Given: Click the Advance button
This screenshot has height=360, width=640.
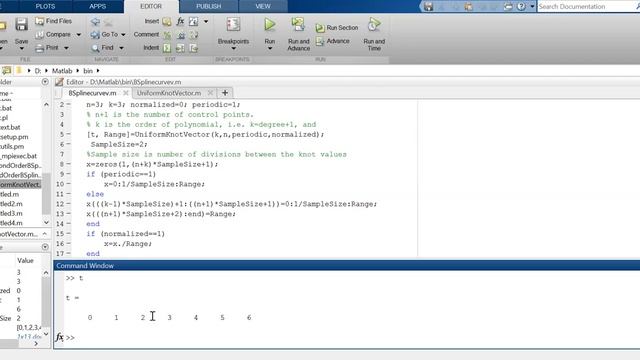Looking at the screenshot, I should point(333,41).
